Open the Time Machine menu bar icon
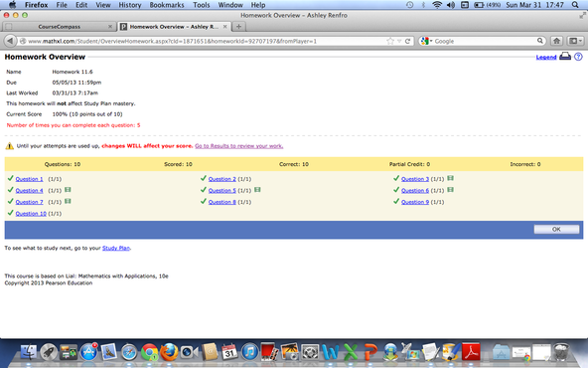Image resolution: width=588 pixels, height=368 pixels. pos(409,5)
